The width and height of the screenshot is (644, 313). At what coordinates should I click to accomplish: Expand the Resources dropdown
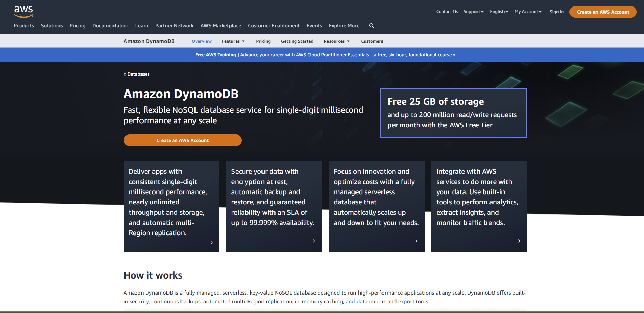point(336,41)
